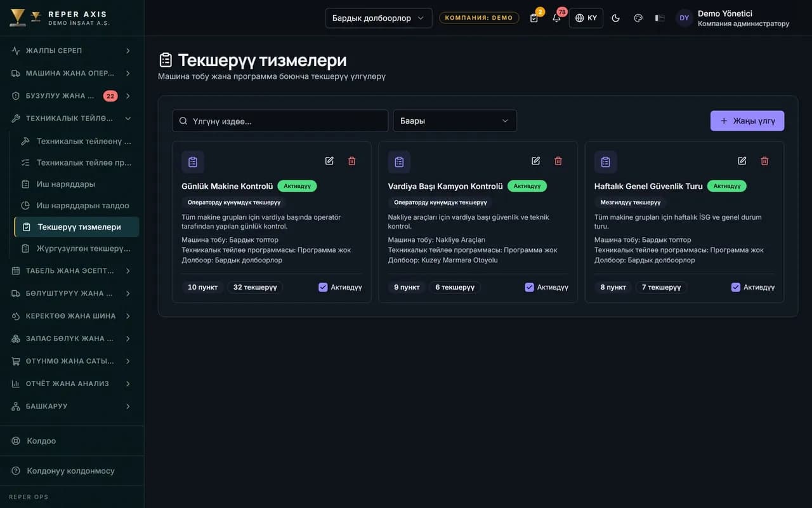This screenshot has width=812, height=508.
Task: Click the clipboard icon on the Vardiya Başı Kamyon Kontrolü card
Action: [x=399, y=162]
